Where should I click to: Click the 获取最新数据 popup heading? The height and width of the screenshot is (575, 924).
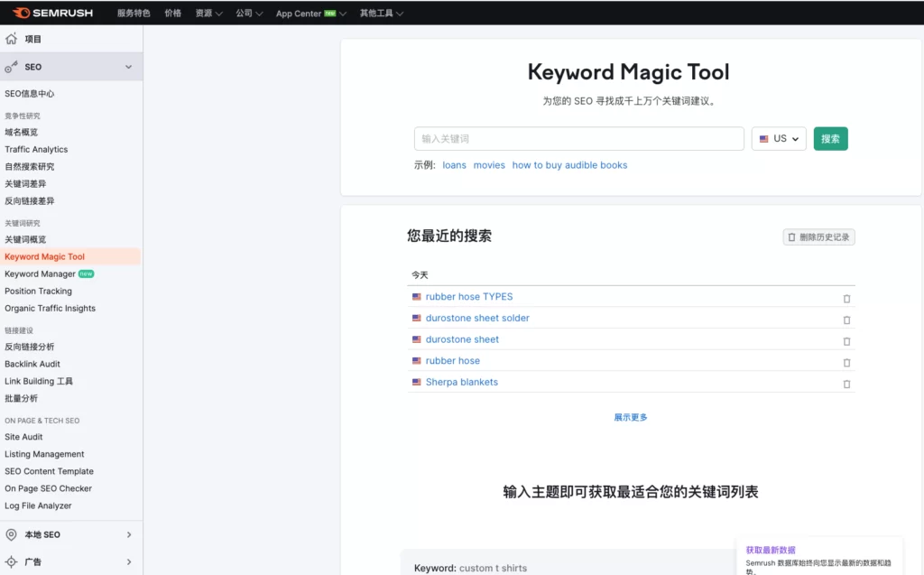pos(771,550)
